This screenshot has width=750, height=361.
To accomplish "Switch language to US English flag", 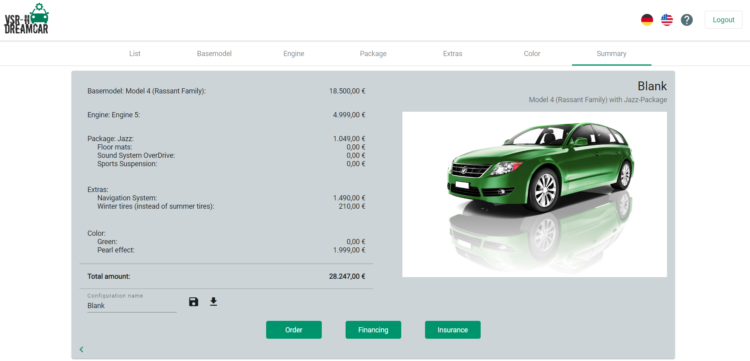I will point(667,20).
